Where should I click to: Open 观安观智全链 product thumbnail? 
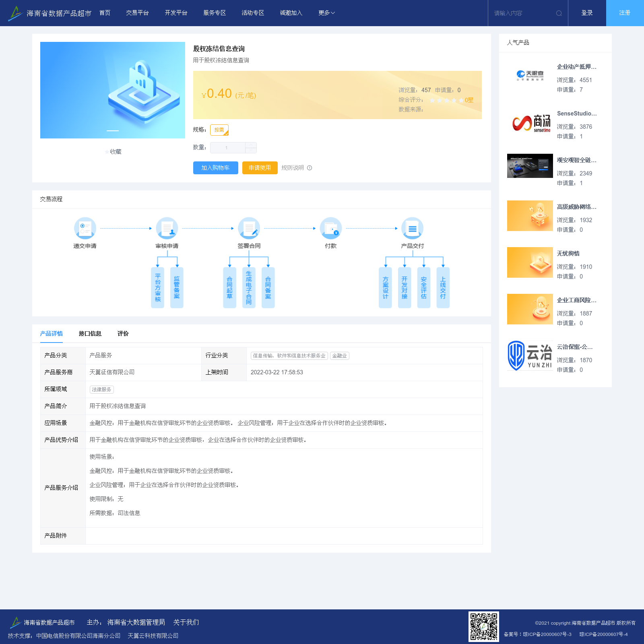click(530, 166)
